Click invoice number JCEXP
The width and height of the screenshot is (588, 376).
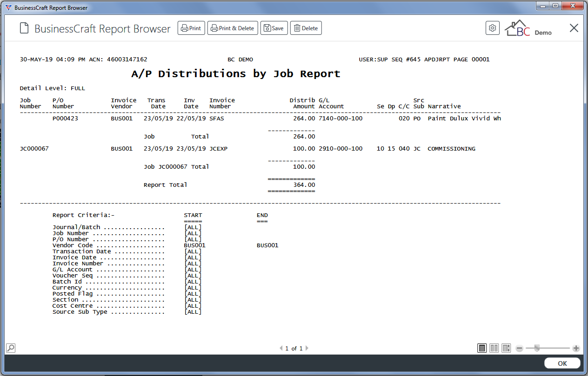[x=219, y=149]
